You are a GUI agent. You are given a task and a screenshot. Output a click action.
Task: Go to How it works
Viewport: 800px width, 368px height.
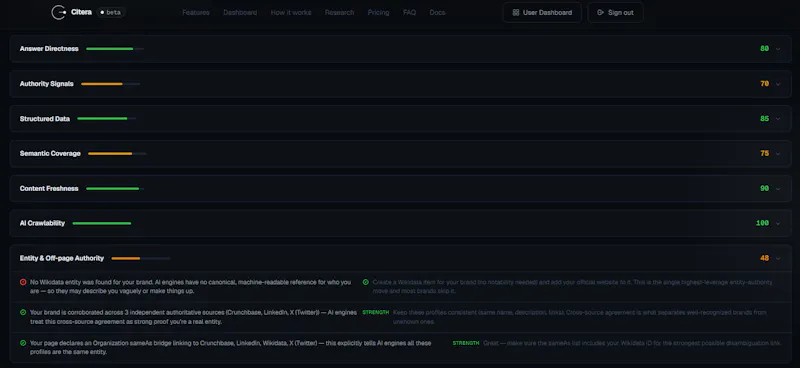(x=291, y=12)
